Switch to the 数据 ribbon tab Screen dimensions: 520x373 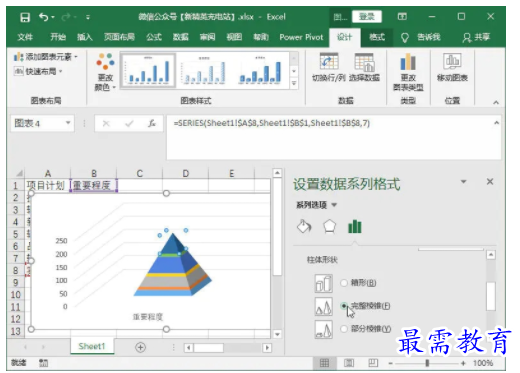coord(180,37)
